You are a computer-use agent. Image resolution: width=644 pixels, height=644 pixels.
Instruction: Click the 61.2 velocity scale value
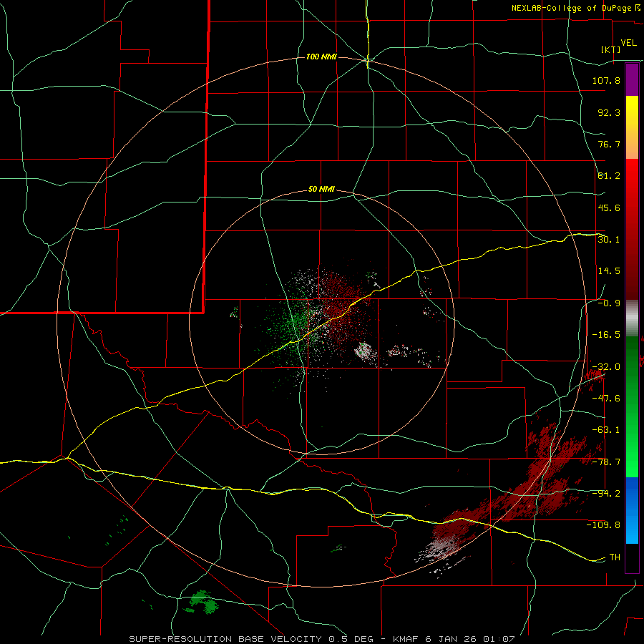609,176
